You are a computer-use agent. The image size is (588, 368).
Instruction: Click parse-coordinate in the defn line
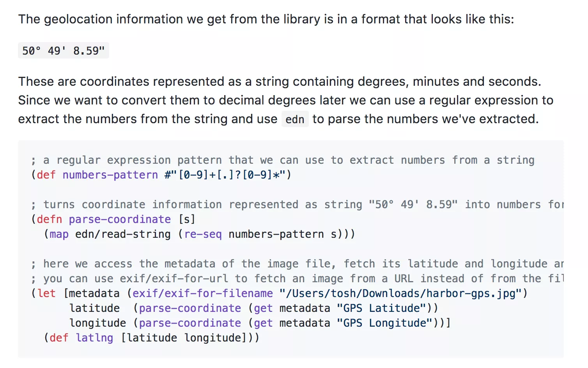[120, 219]
